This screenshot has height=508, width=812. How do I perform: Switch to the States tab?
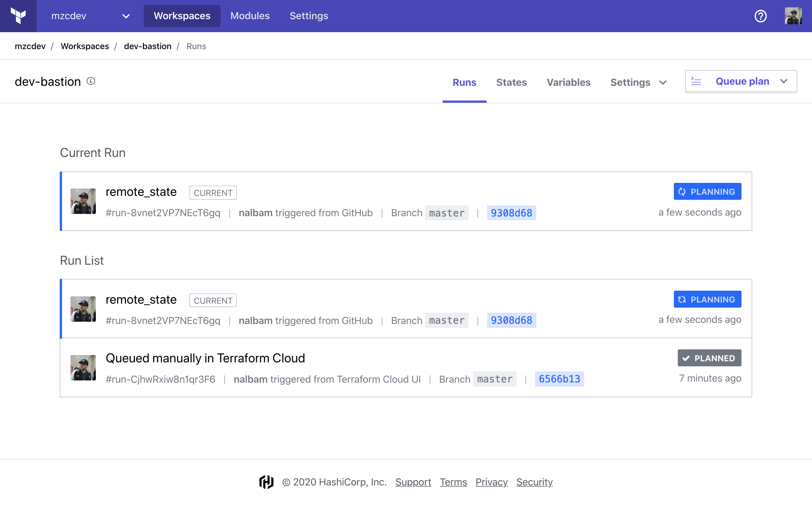511,82
